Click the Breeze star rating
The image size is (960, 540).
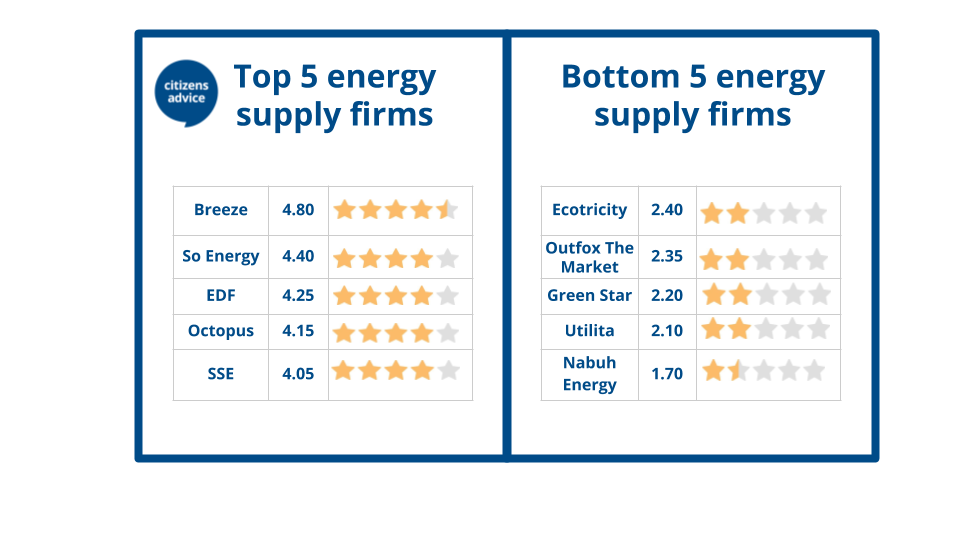[x=396, y=210]
